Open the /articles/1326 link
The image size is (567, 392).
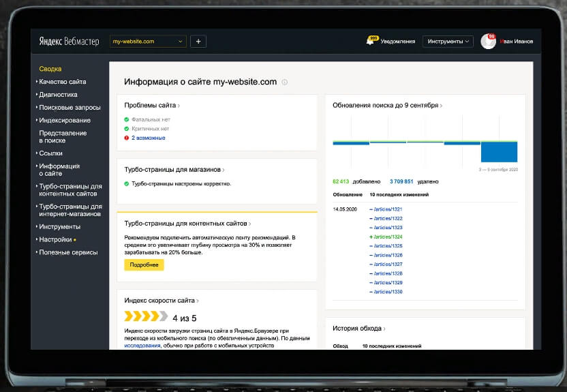tap(388, 255)
